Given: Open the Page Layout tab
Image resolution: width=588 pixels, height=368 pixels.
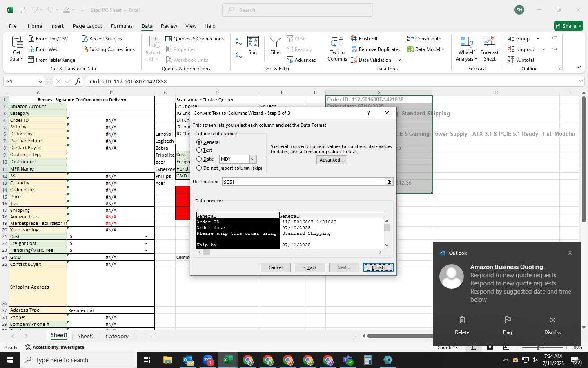Looking at the screenshot, I should 87,26.
